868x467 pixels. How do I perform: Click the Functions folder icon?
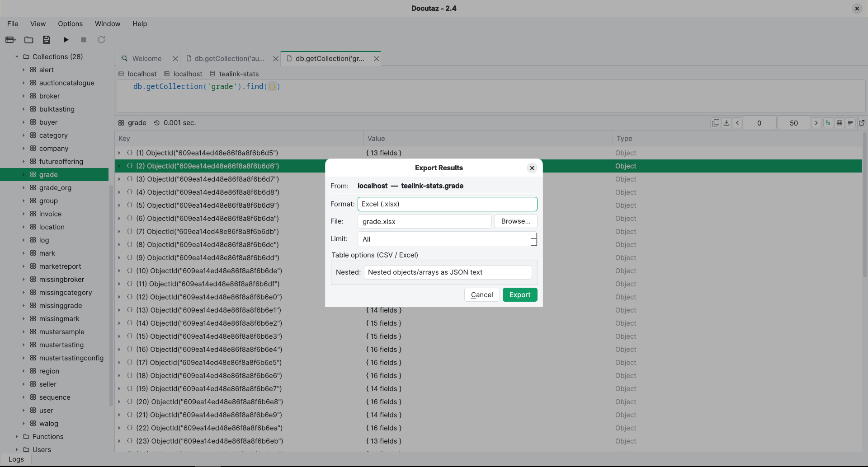[x=26, y=436]
